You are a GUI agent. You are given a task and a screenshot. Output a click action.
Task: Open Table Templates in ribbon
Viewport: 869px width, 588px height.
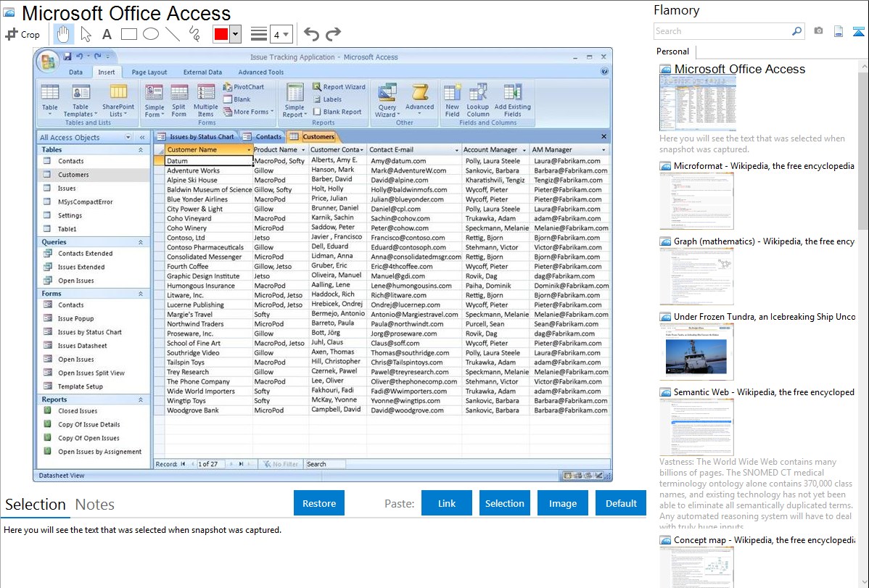pos(81,100)
